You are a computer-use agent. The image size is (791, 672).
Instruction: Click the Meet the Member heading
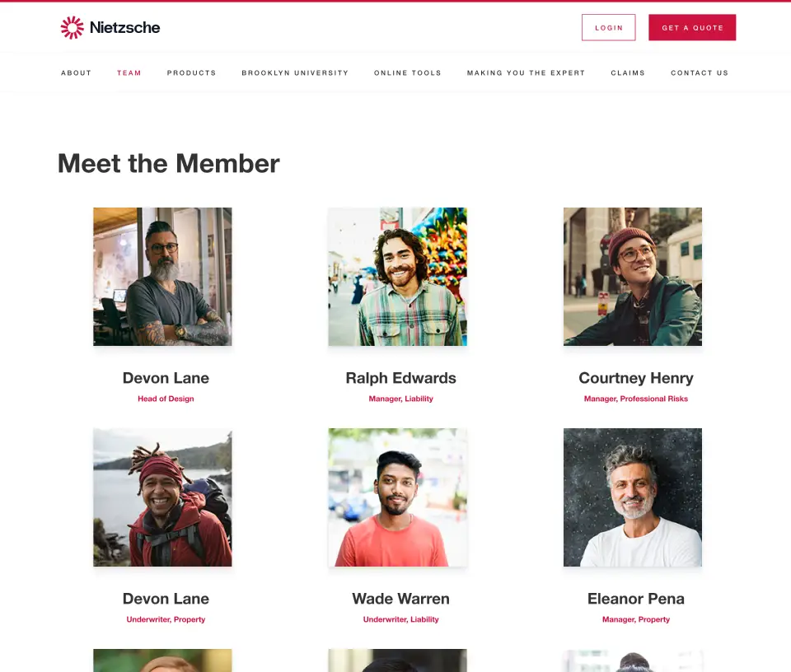pyautogui.click(x=168, y=163)
